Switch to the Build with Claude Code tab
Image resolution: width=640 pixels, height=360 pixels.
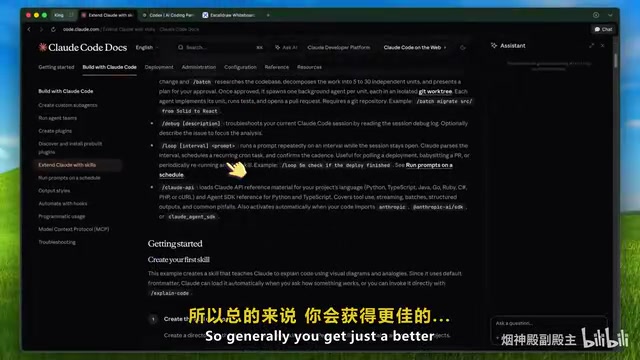point(109,67)
